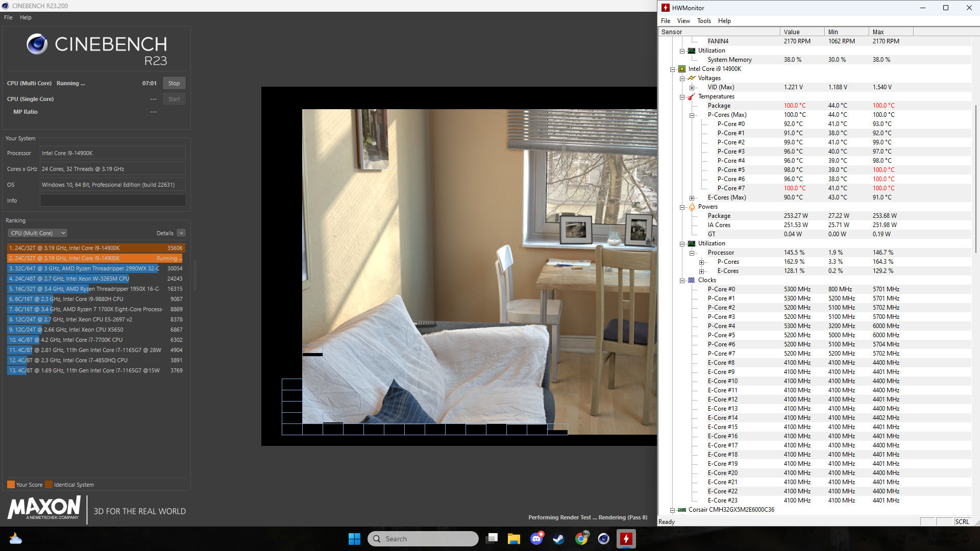980x551 pixels.
Task: Open File Explorer from the taskbar
Action: (514, 539)
